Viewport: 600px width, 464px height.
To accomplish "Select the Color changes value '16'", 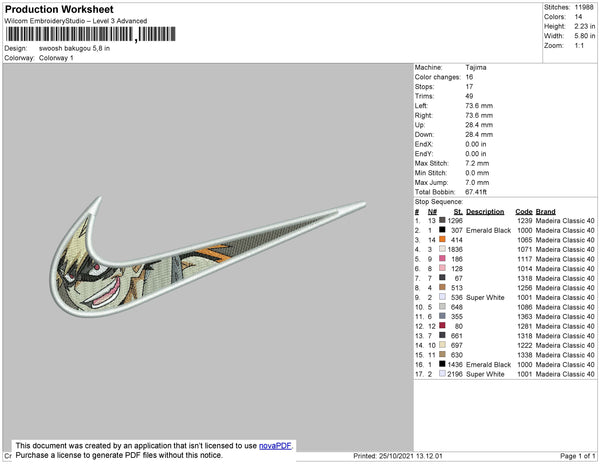I will click(x=469, y=77).
